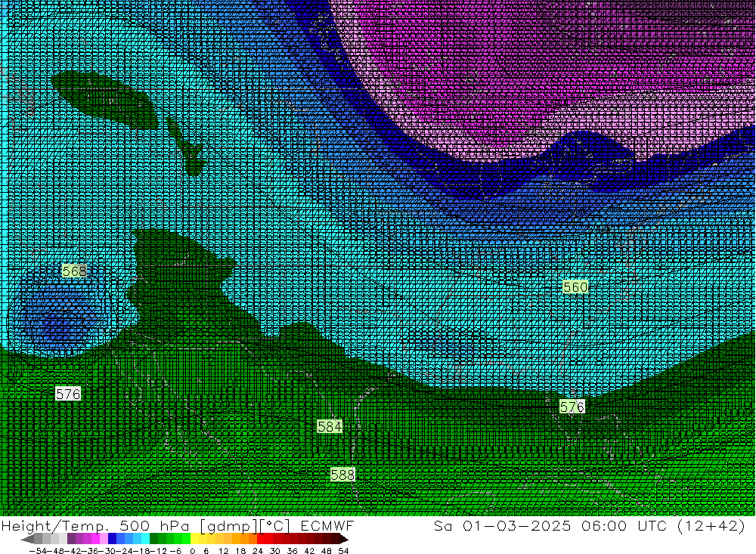Click the forecast offset '(12+42)'
Screen dimensions: 756x554
tap(711, 526)
